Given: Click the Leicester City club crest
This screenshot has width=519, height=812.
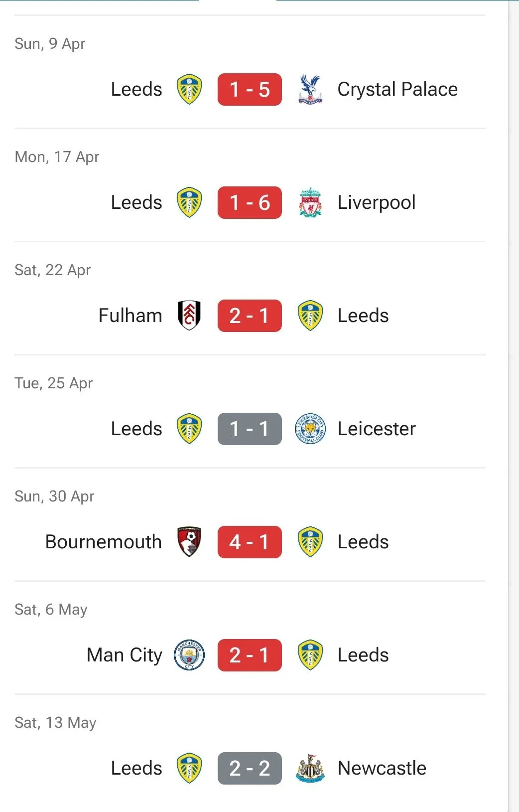Looking at the screenshot, I should coord(310,429).
